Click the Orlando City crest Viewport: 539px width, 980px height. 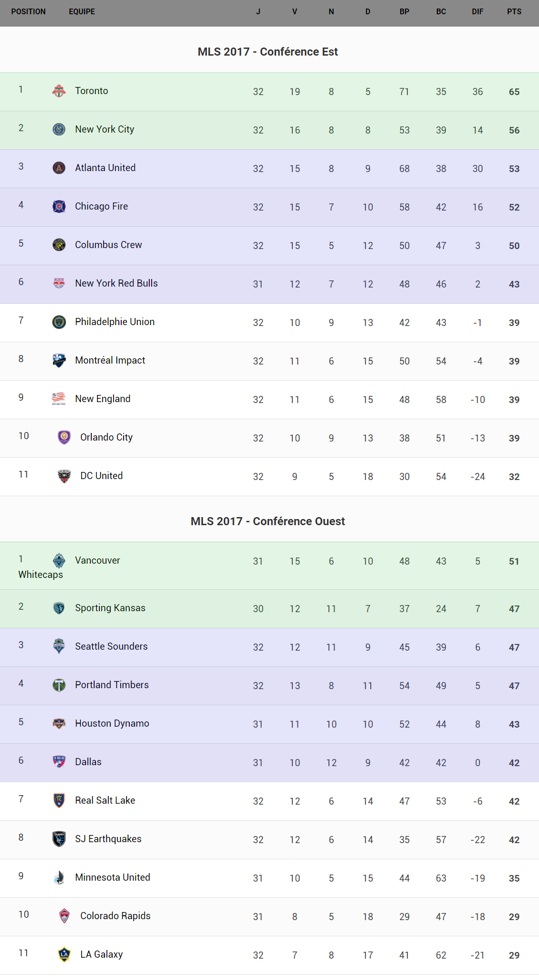[64, 437]
